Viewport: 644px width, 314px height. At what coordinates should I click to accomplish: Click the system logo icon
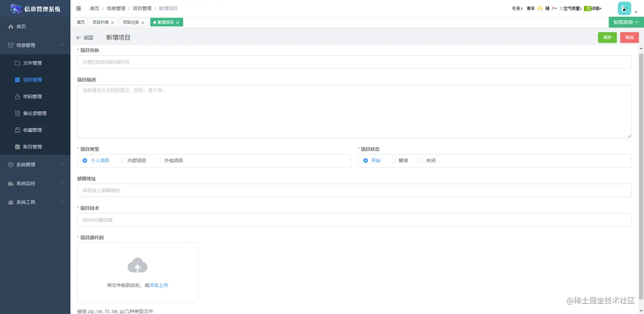coord(16,9)
